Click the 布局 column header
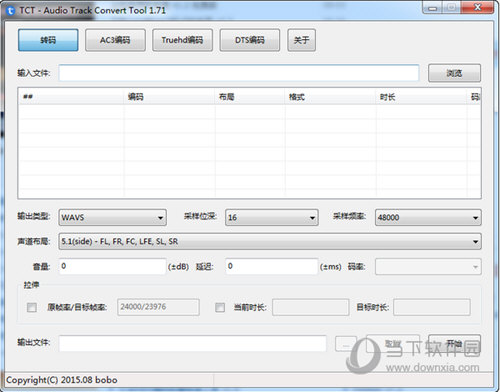500x392 pixels. pyautogui.click(x=250, y=97)
